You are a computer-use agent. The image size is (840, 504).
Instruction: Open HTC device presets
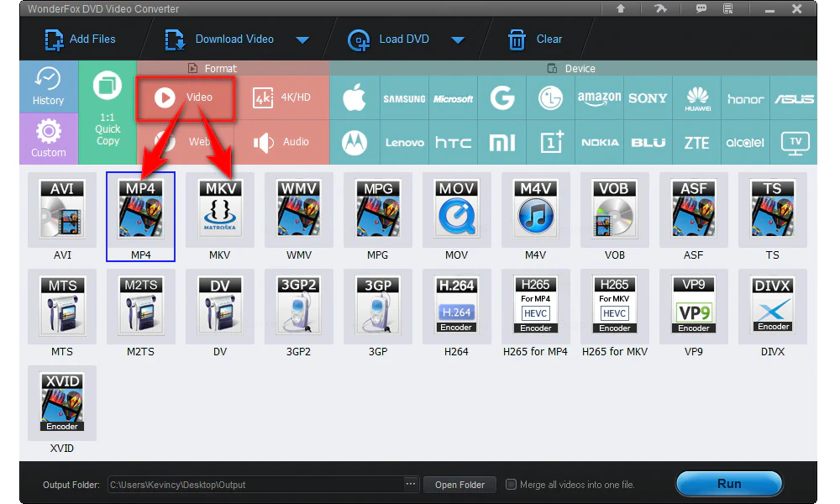click(x=453, y=143)
